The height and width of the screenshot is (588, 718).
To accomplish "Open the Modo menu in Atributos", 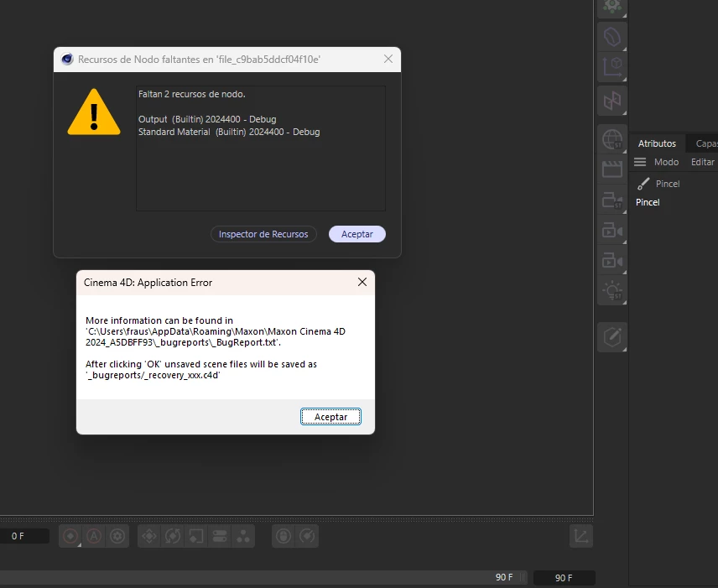I will (x=666, y=162).
